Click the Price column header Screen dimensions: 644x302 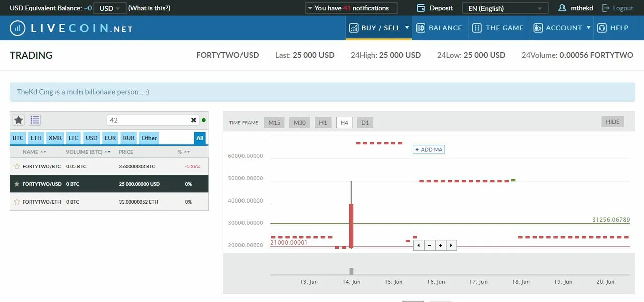(126, 152)
